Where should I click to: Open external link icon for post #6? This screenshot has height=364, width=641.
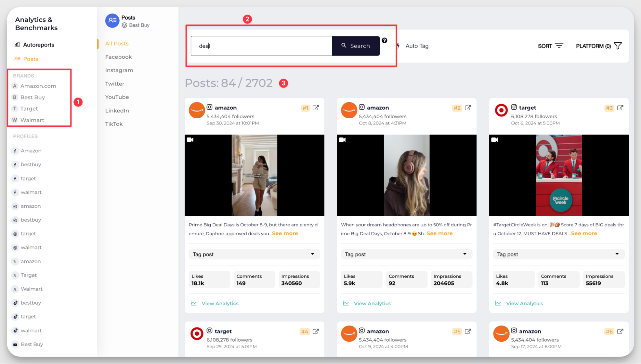[620, 331]
